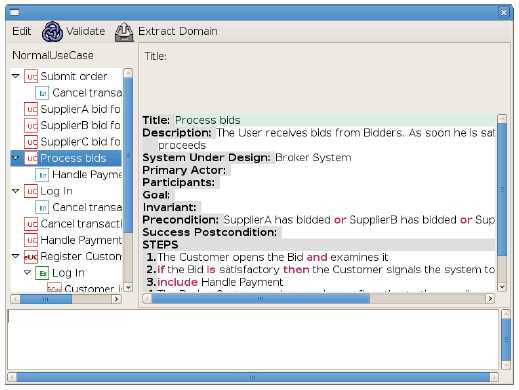Select the SupplierA bid tree item
This screenshot has width=519, height=390.
pyautogui.click(x=80, y=109)
